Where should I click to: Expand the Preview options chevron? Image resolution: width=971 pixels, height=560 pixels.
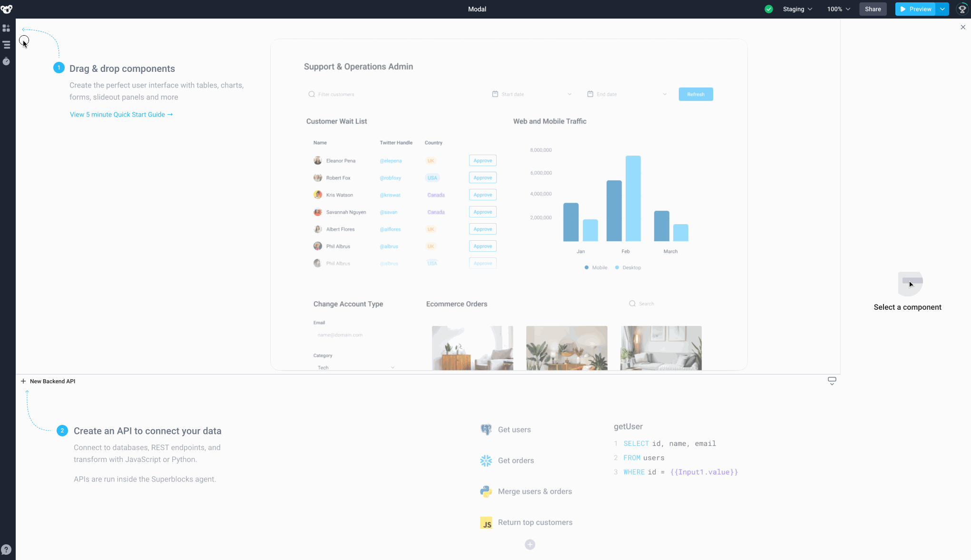[942, 9]
